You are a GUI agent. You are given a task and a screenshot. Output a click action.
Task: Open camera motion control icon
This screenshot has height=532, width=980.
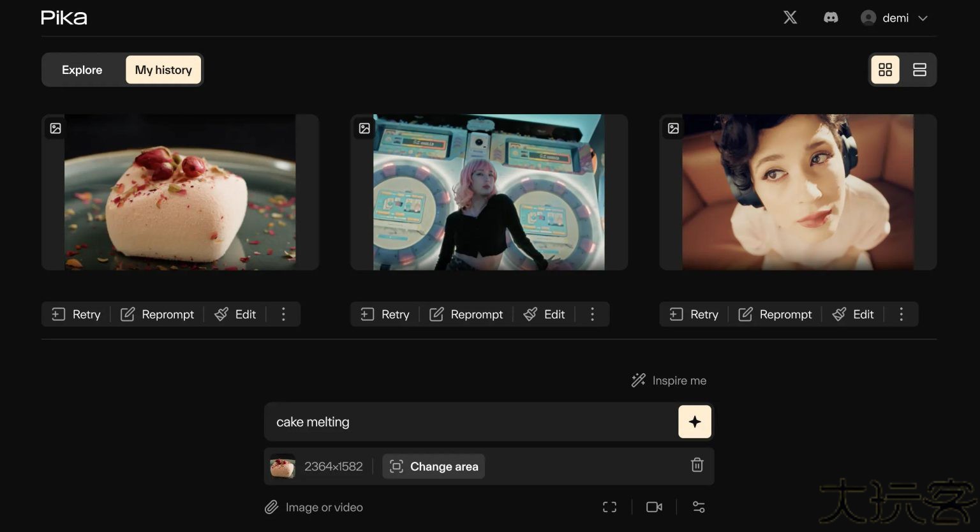(654, 507)
